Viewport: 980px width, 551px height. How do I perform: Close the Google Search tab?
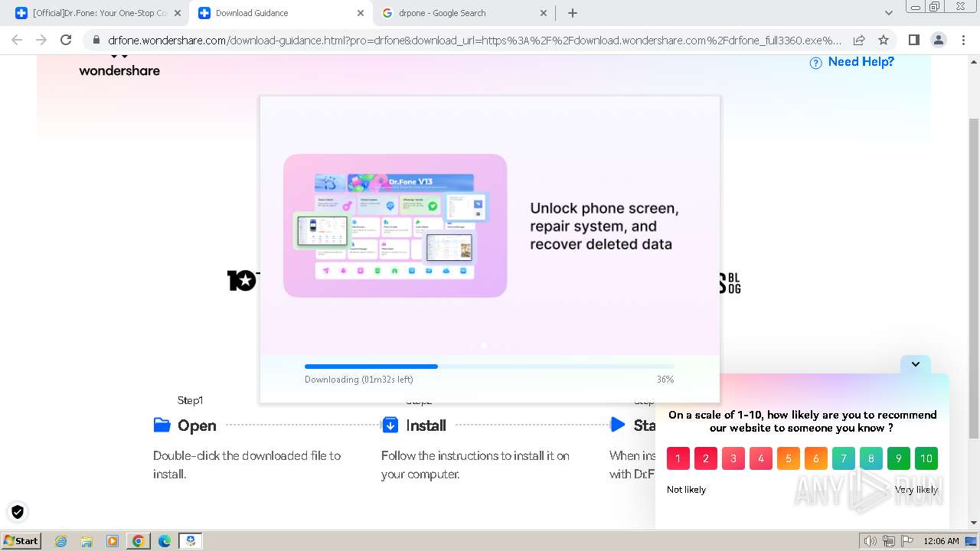point(544,13)
